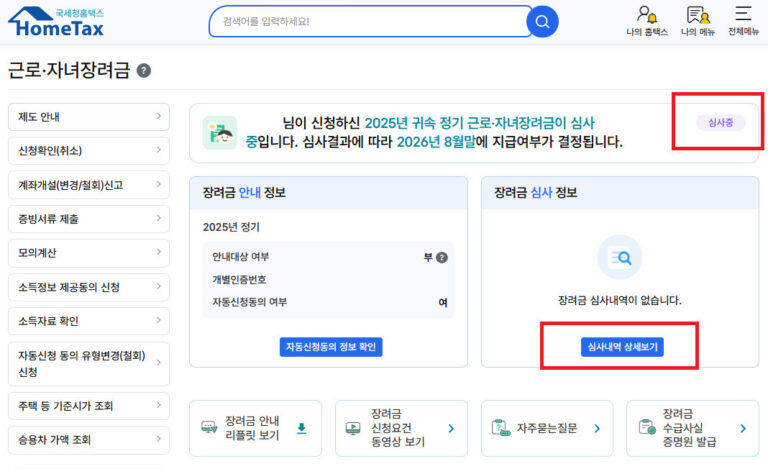Image resolution: width=768 pixels, height=469 pixels.
Task: Open 장려금 신청요건 동영상 보기 card
Action: (x=401, y=428)
